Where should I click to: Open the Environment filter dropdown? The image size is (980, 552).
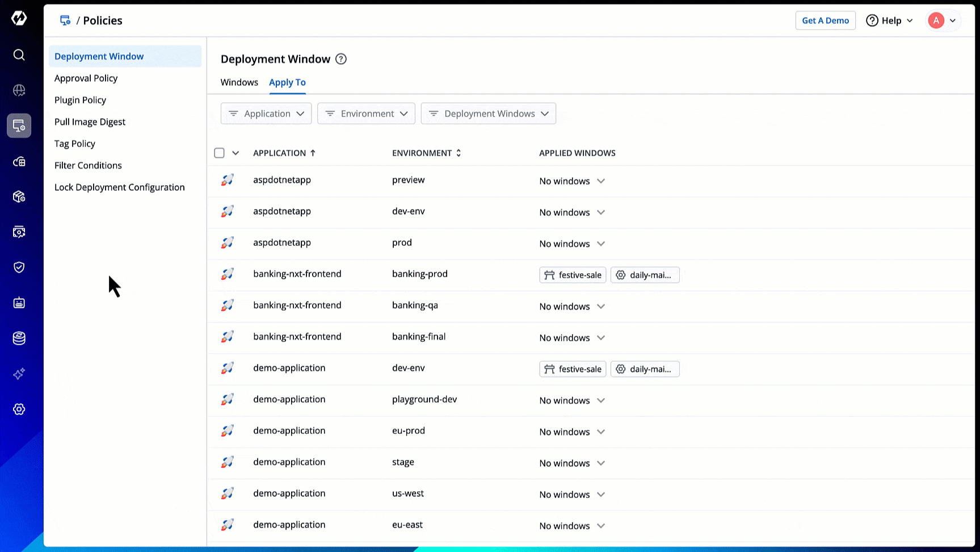coord(366,114)
